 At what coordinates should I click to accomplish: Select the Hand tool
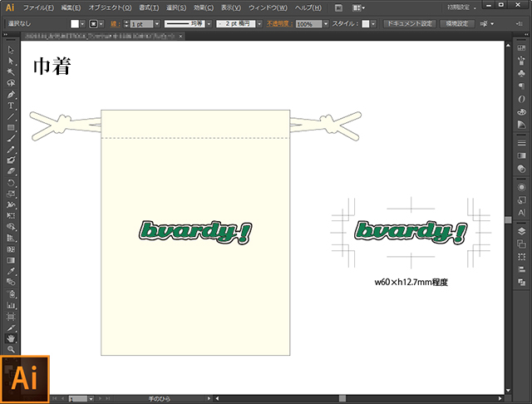click(x=11, y=338)
